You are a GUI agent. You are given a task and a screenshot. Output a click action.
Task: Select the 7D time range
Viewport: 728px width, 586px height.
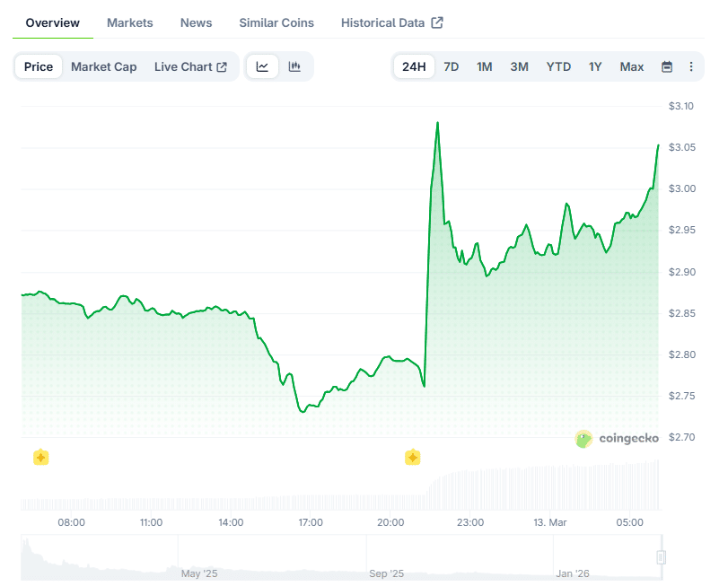tap(452, 66)
